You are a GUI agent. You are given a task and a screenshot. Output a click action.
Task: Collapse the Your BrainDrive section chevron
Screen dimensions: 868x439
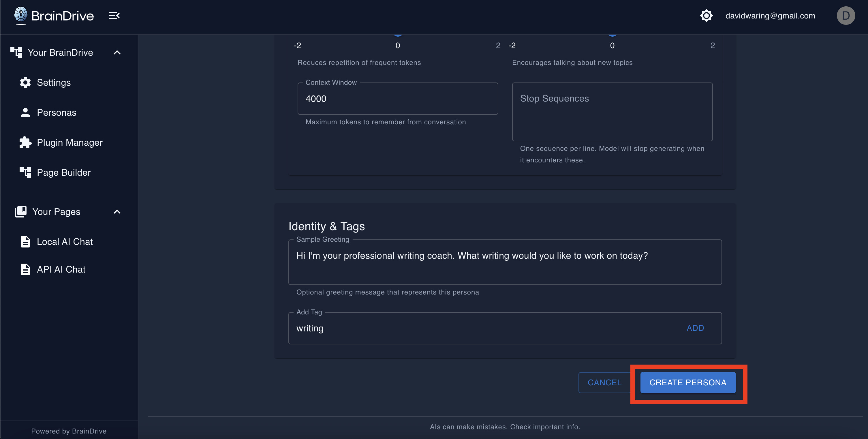[x=117, y=52]
